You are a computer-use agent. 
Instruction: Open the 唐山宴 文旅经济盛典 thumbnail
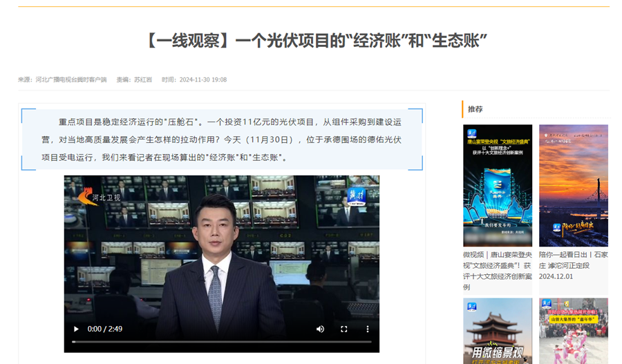[497, 185]
